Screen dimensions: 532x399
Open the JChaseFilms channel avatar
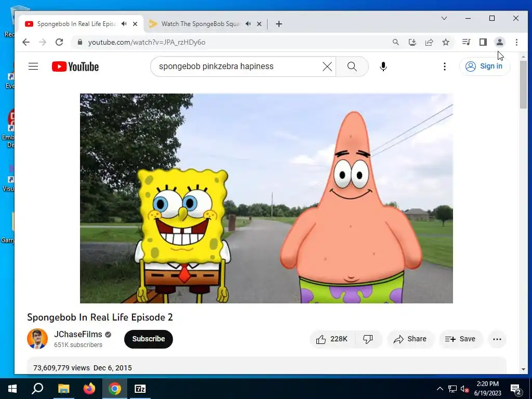coord(37,339)
